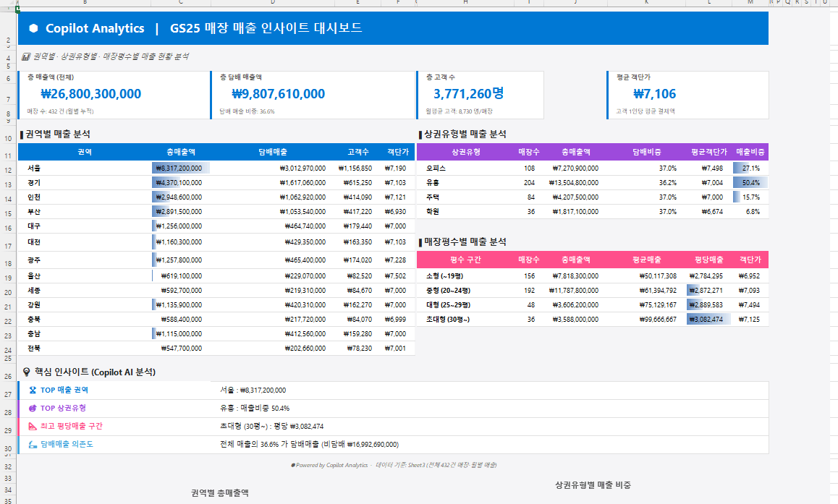Click the 매출비중 column header
The width and height of the screenshot is (838, 504).
tap(750, 152)
